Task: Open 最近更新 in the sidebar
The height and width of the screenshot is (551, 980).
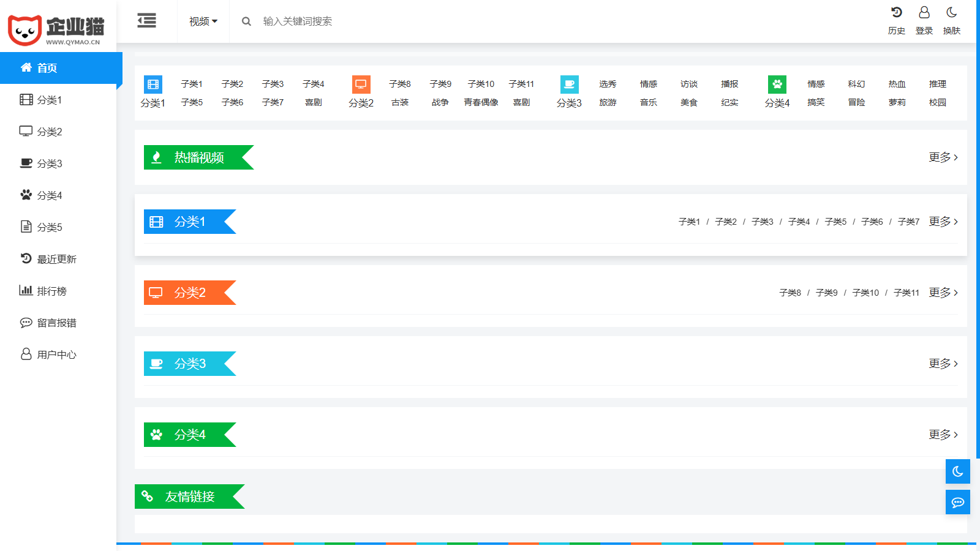Action: 56,260
